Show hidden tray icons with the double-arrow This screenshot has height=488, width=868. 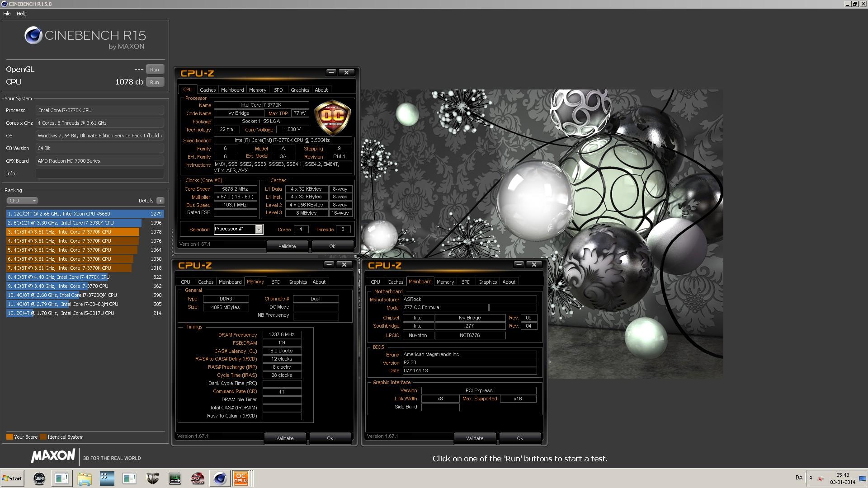coord(811,478)
